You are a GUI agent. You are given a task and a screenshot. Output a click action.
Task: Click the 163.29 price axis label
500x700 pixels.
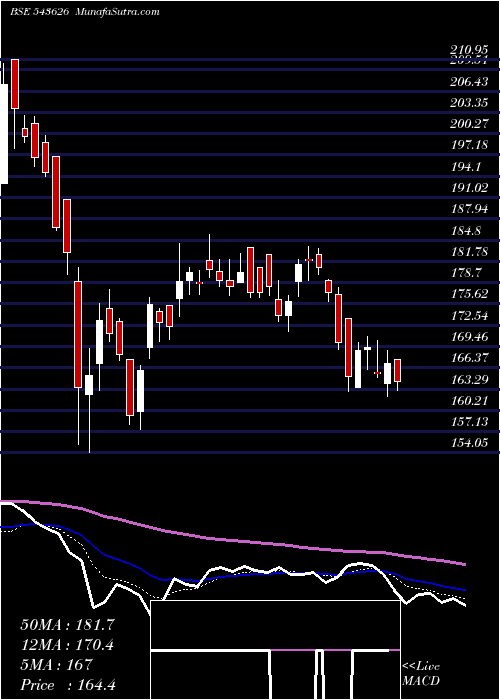pos(469,379)
